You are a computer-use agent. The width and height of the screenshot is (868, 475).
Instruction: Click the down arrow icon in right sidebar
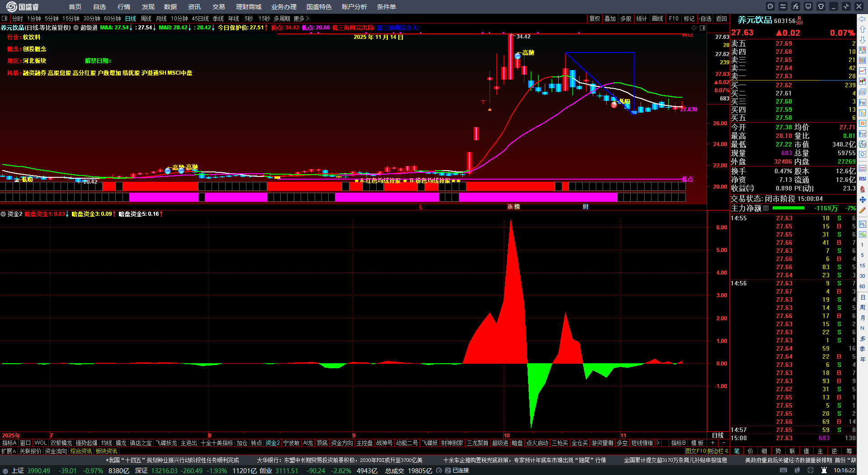(x=863, y=40)
